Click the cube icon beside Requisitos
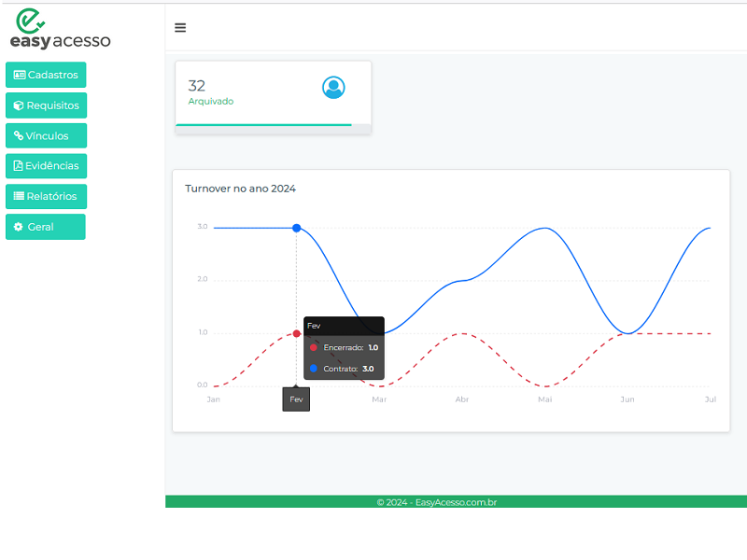 click(x=19, y=105)
